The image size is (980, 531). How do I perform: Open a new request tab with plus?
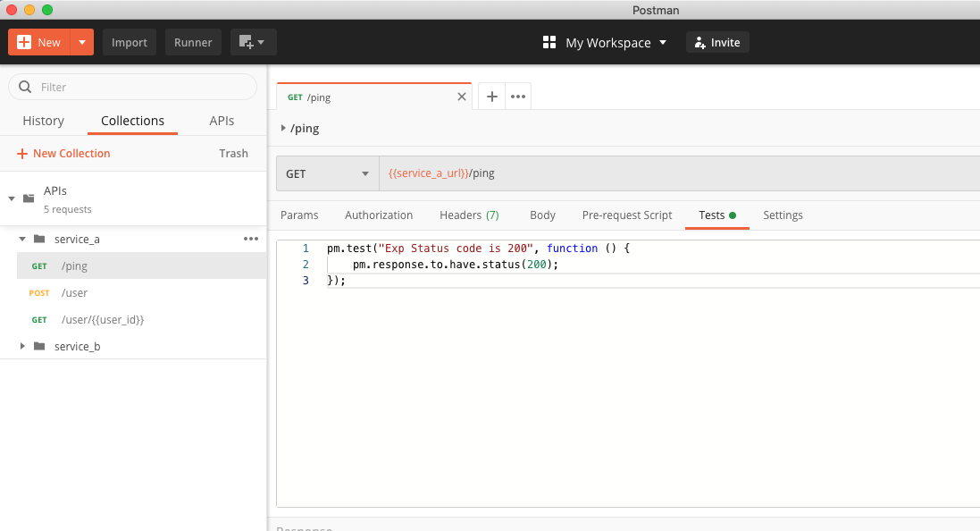pyautogui.click(x=492, y=97)
